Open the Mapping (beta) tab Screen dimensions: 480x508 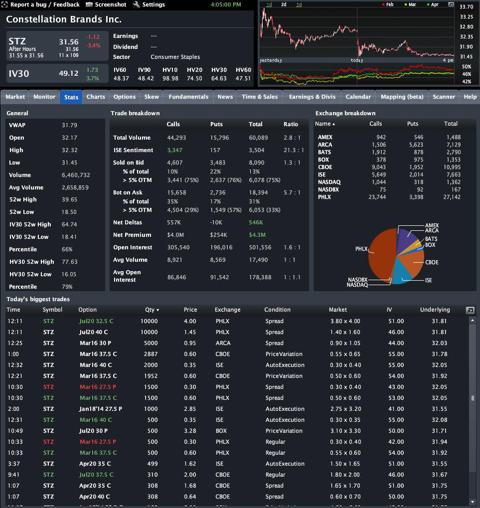(x=402, y=97)
